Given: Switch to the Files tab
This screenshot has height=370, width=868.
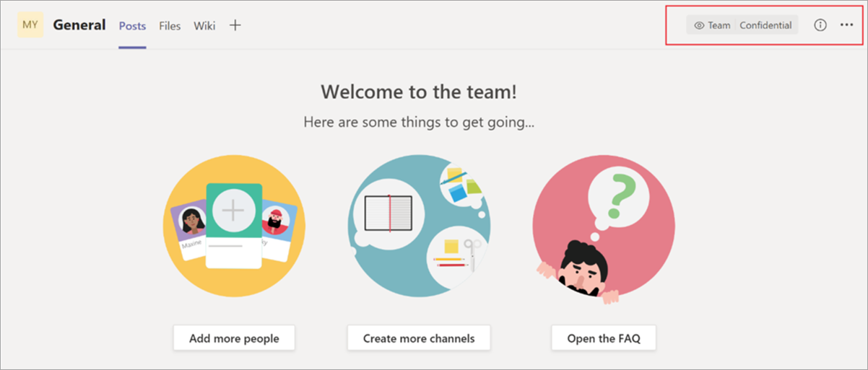Looking at the screenshot, I should click(170, 26).
